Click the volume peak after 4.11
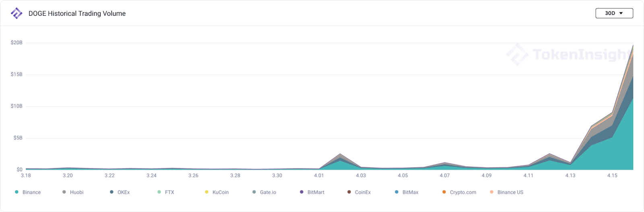 coord(549,154)
